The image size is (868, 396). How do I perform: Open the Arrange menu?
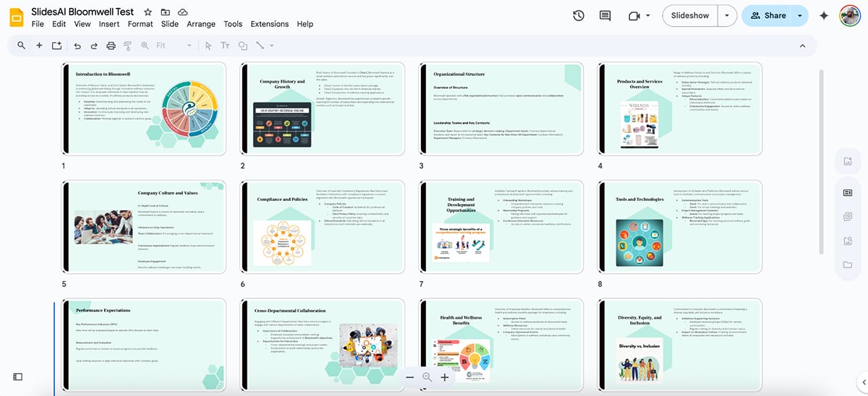pos(201,24)
